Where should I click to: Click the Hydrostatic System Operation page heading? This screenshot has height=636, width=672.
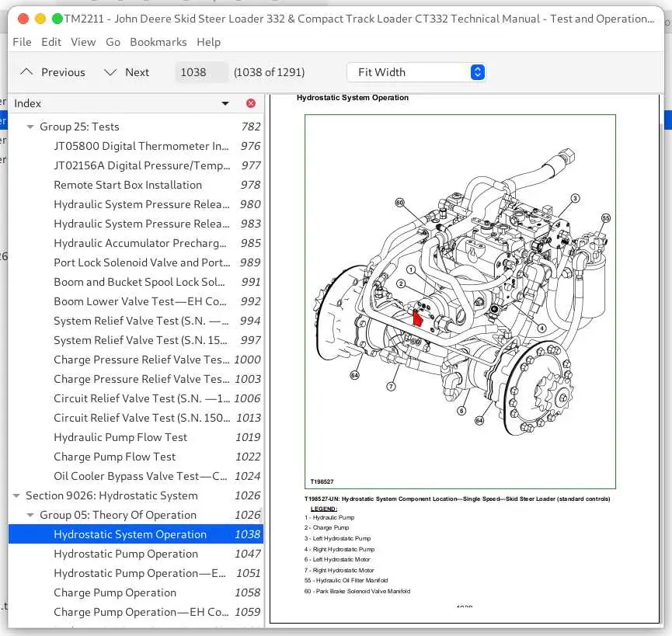point(352,98)
